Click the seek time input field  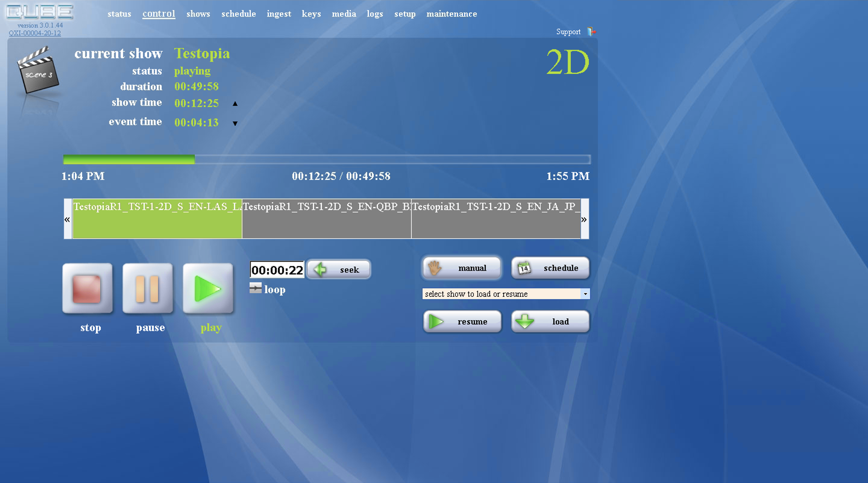pos(277,270)
